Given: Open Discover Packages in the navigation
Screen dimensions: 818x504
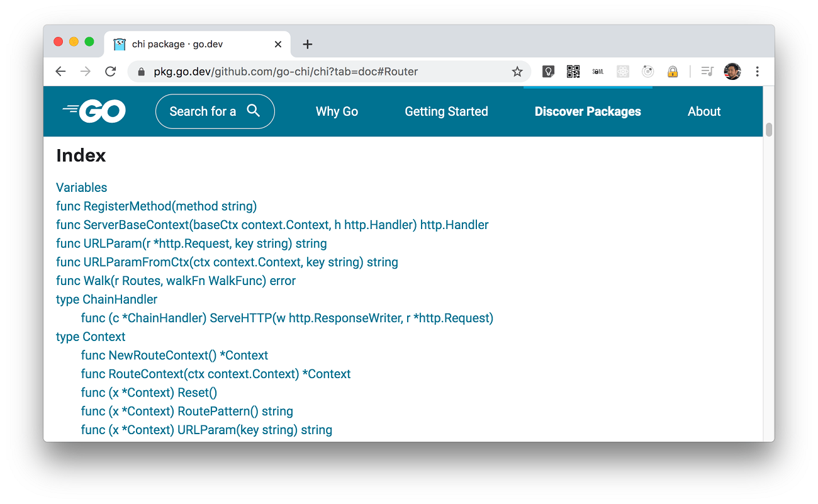Looking at the screenshot, I should pyautogui.click(x=588, y=111).
